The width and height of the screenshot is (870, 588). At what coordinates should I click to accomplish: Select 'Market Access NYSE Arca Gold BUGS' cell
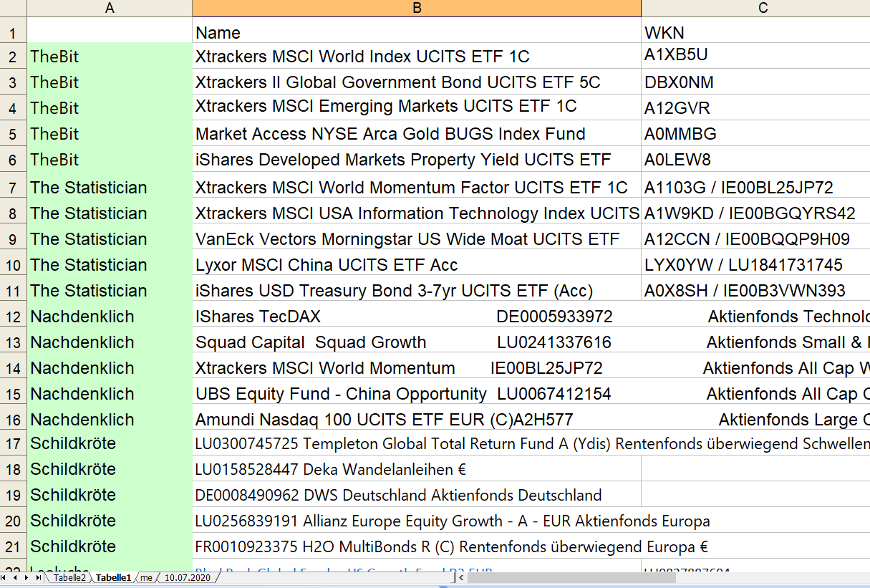[x=417, y=133]
